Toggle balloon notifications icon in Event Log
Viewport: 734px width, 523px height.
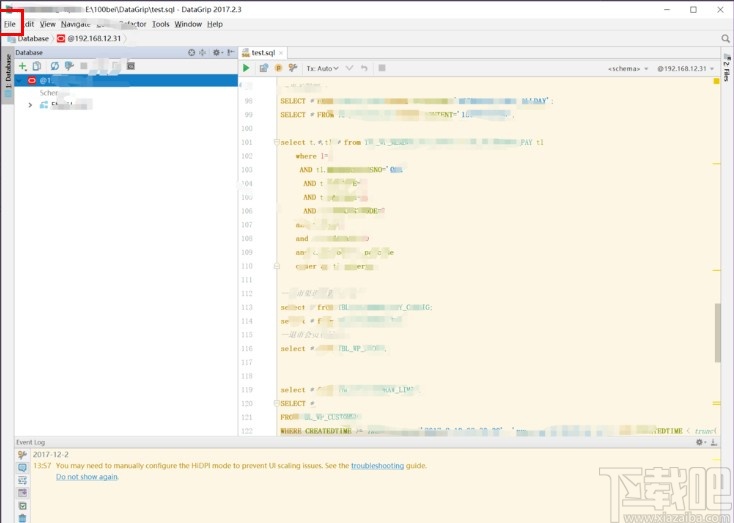point(22,467)
